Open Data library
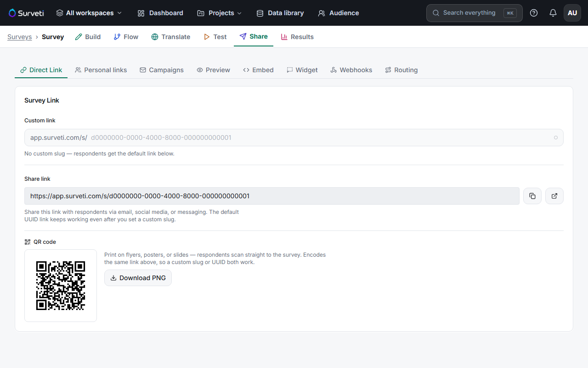This screenshot has height=368, width=588. 280,13
